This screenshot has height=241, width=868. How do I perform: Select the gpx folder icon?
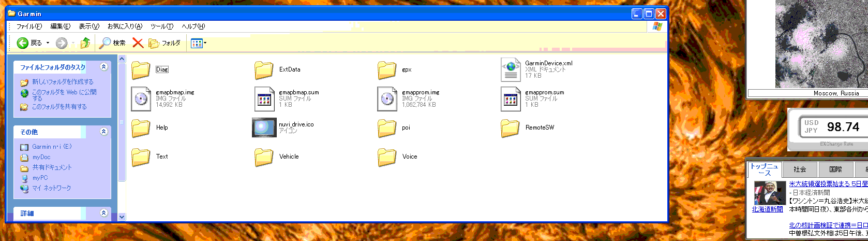pos(386,69)
